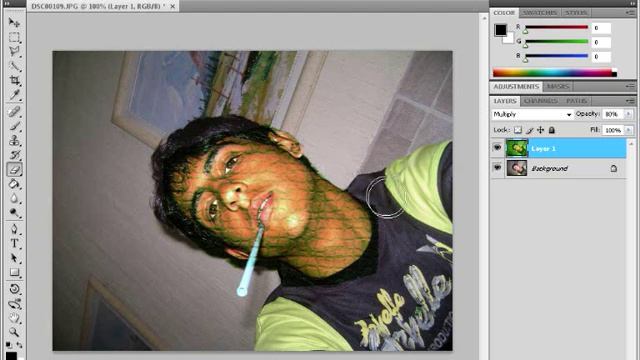Select the 3D Orbit camera tool
Viewport: 640px width, 360px height.
14,303
